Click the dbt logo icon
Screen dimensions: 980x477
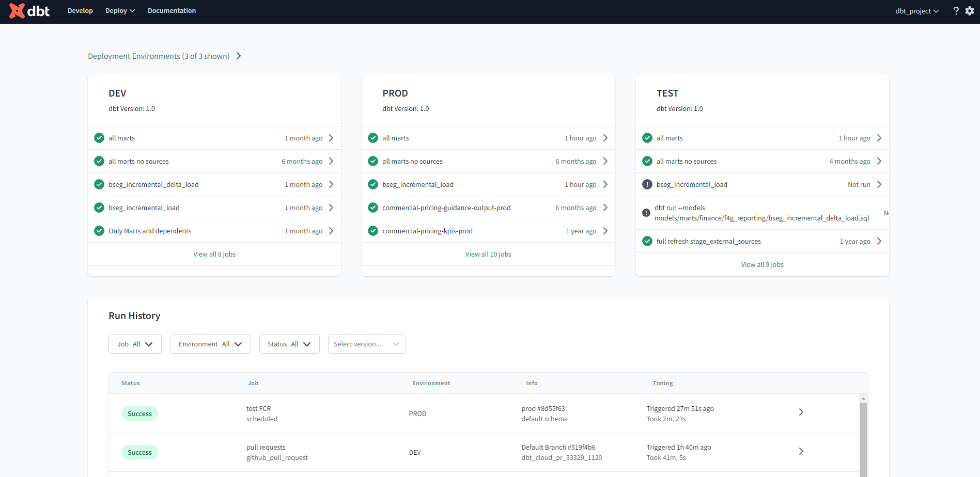click(x=17, y=11)
